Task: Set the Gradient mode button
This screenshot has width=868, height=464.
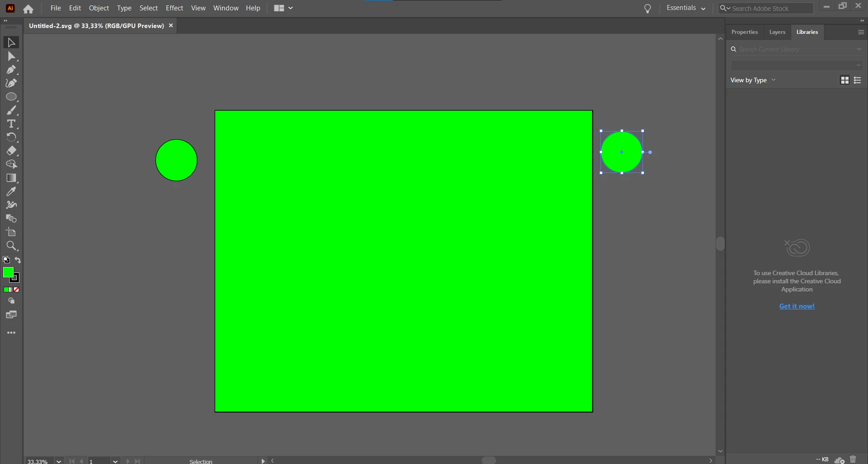Action: click(11, 290)
